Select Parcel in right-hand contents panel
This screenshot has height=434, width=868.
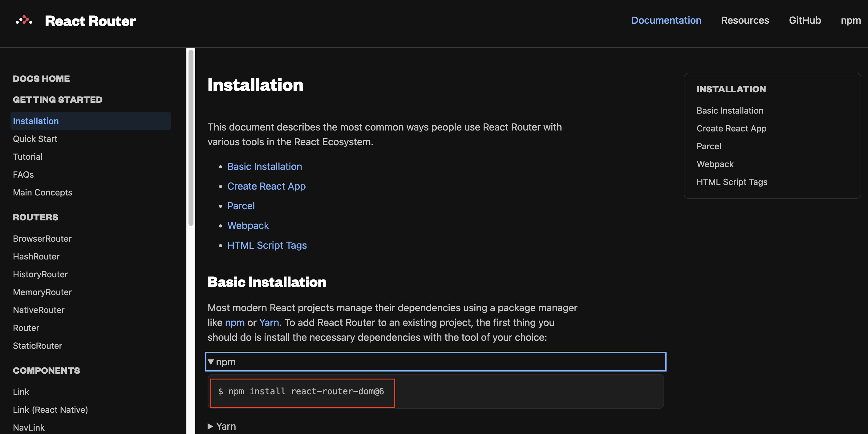(709, 146)
